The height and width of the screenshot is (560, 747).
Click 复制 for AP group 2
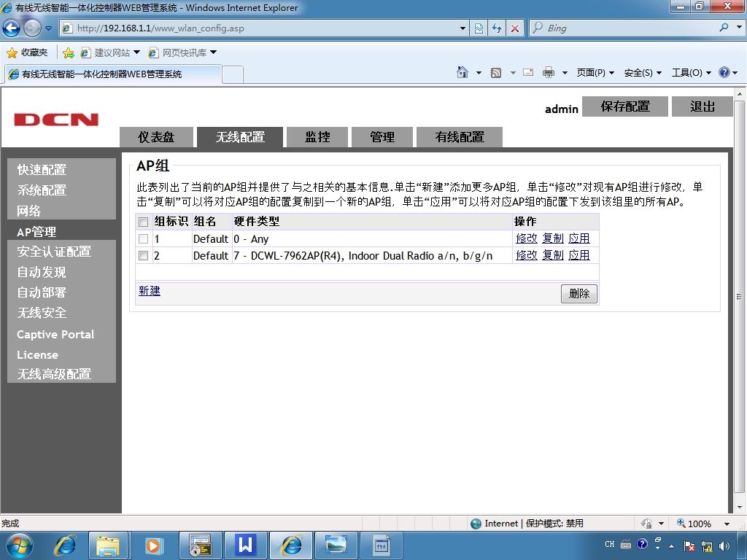553,255
